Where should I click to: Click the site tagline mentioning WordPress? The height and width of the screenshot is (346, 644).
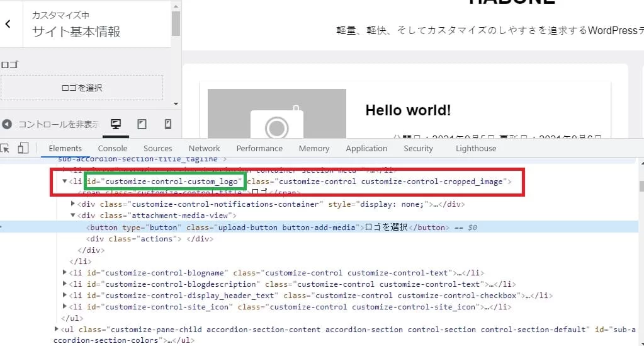click(x=490, y=30)
